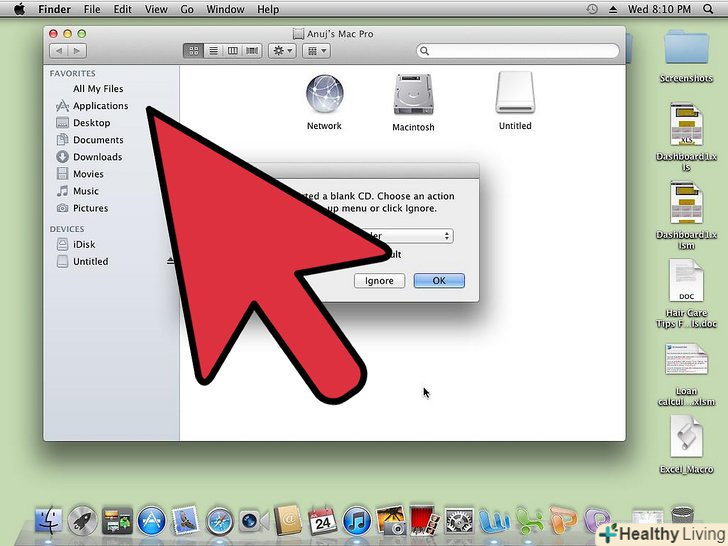Open the gear Action dropdown
The height and width of the screenshot is (546, 728).
[x=282, y=51]
